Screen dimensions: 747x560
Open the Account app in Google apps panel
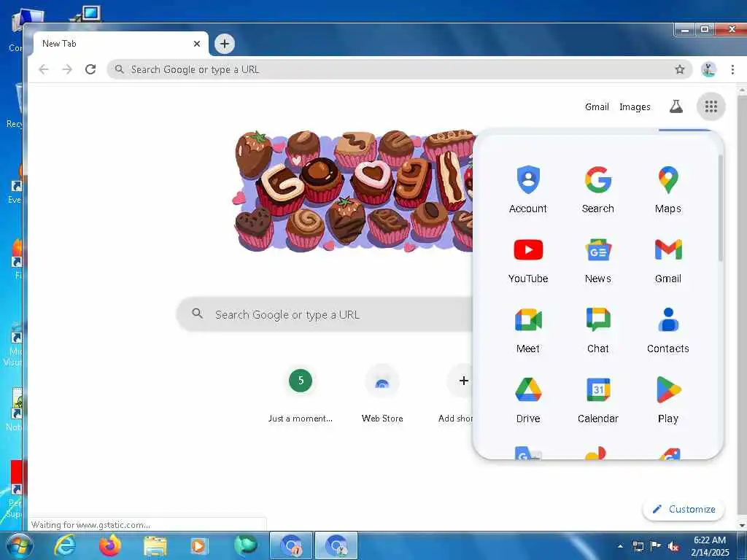528,189
